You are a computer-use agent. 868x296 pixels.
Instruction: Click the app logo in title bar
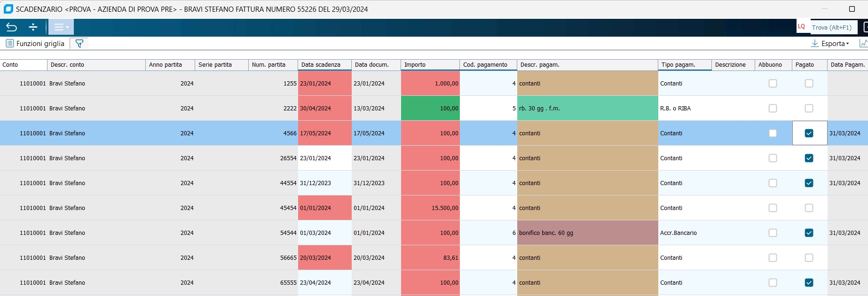click(x=8, y=9)
